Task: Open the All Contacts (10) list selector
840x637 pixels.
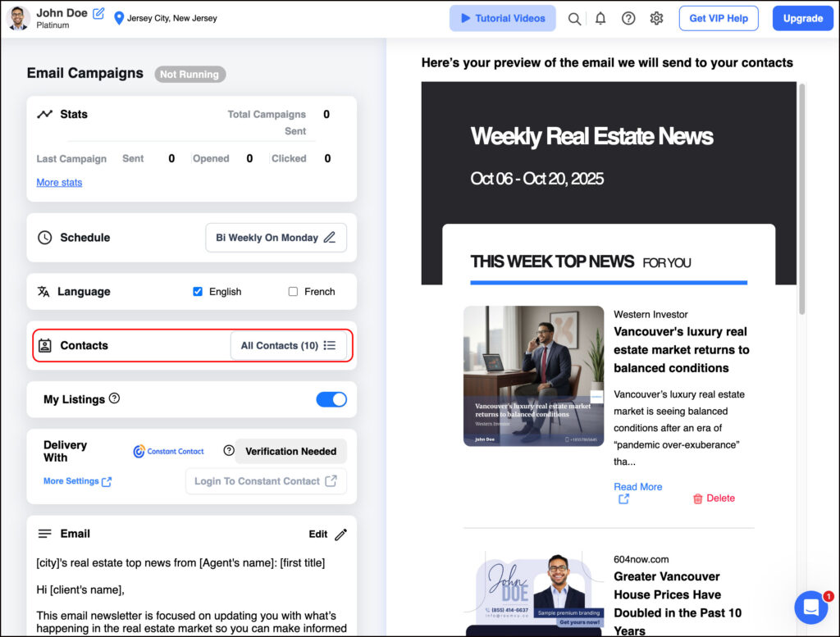Action: point(288,345)
